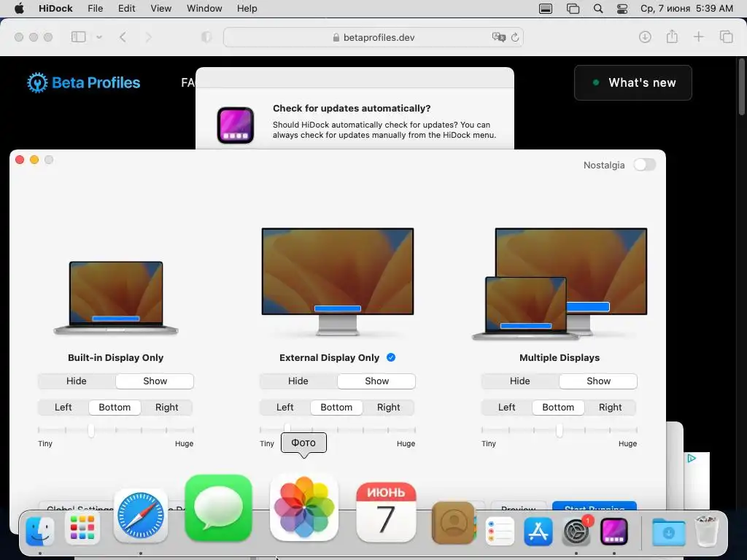Click Safari sidebar toggle icon
Viewport: 747px width, 560px height.
(78, 37)
